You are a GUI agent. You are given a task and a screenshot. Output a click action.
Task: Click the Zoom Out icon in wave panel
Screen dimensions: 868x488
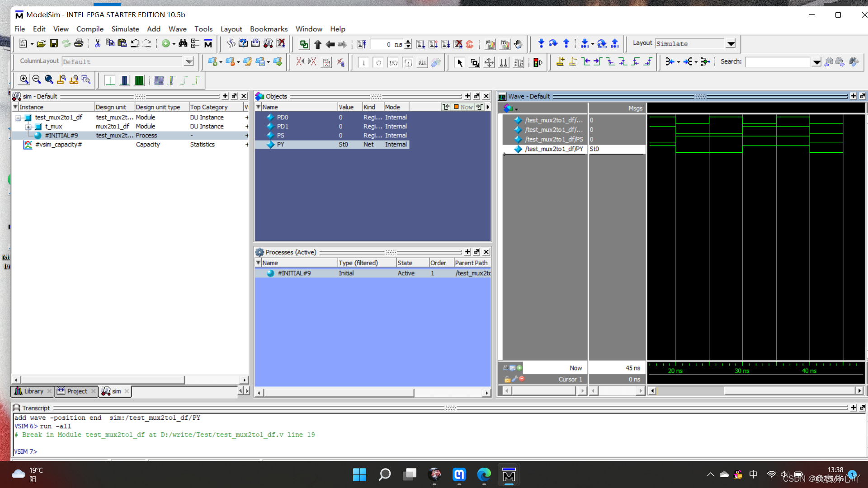pyautogui.click(x=37, y=80)
